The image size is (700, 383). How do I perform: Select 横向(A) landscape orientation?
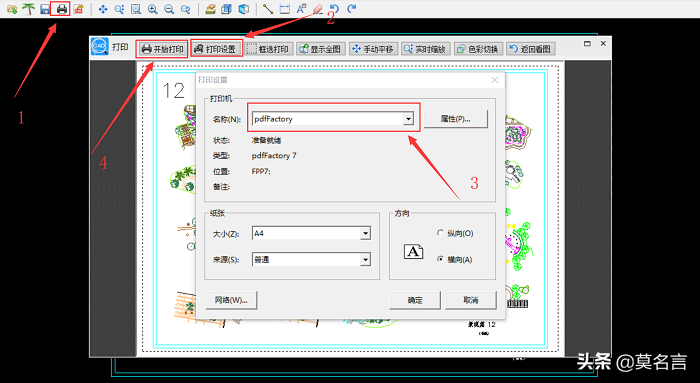[x=455, y=259]
